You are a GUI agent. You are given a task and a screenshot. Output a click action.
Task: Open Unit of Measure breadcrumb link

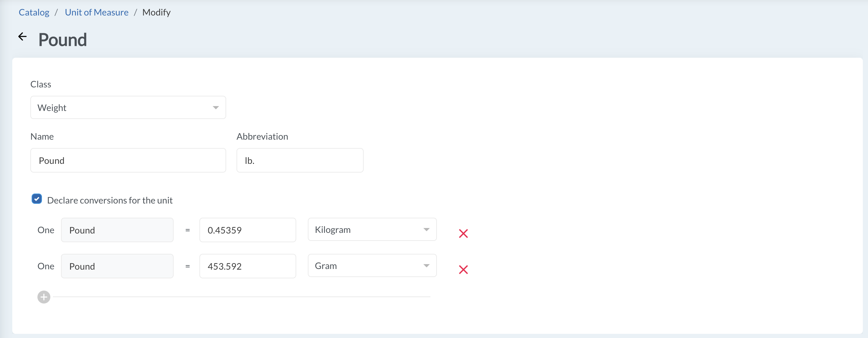[x=96, y=12]
